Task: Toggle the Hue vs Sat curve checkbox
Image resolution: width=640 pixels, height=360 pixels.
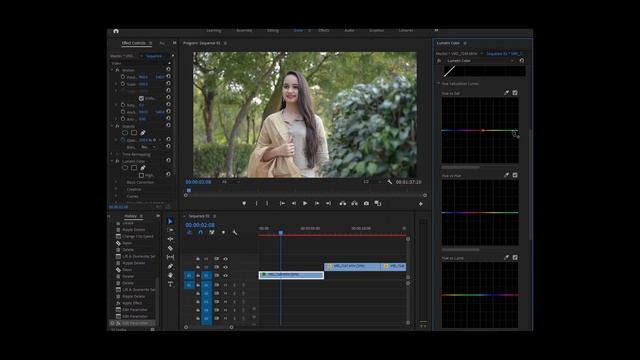Action: 515,93
